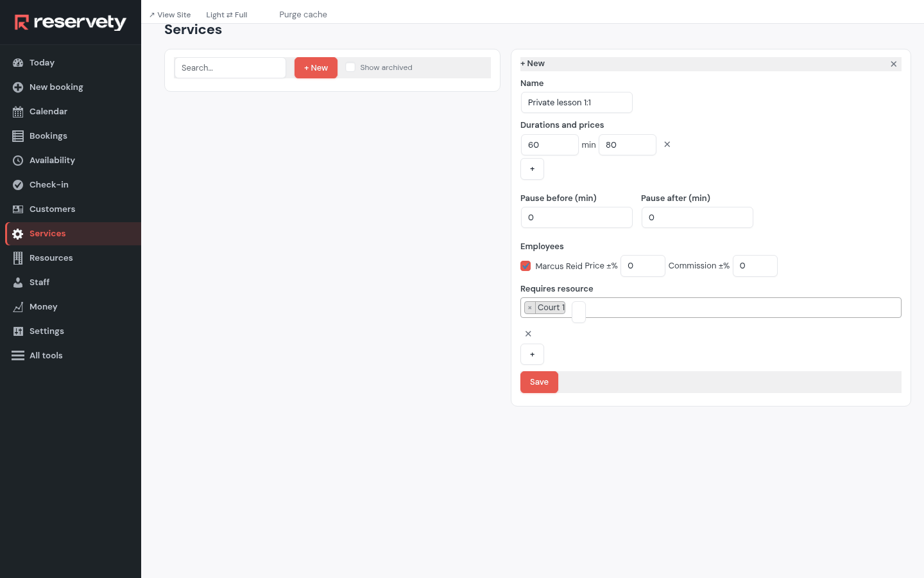
Task: Delete the required resource row
Action: tap(528, 334)
